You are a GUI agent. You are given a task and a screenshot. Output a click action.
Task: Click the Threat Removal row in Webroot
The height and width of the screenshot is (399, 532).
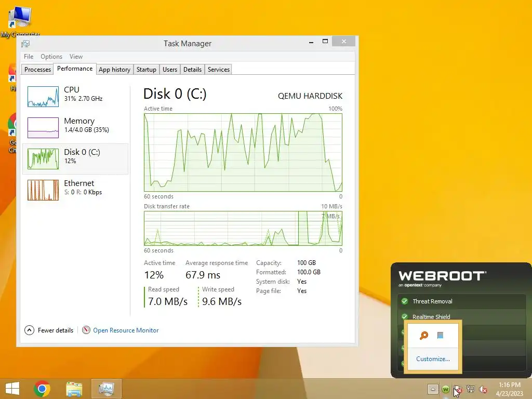coord(461,301)
